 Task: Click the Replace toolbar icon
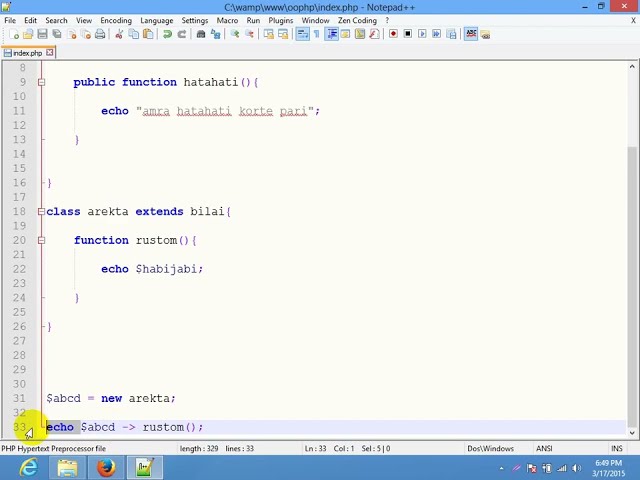tap(215, 34)
